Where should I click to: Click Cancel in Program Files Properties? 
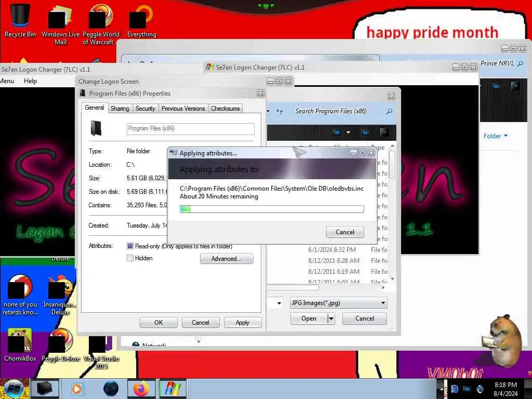[200, 322]
